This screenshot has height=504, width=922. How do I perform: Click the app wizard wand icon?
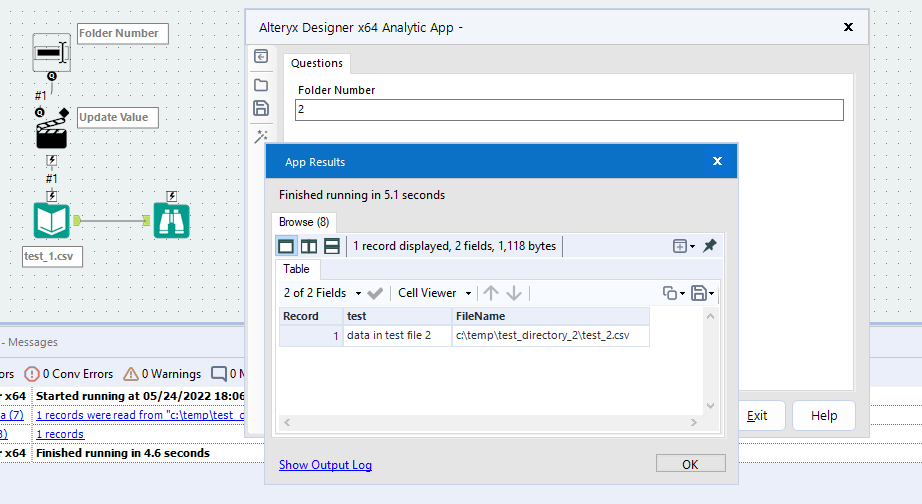pos(261,136)
